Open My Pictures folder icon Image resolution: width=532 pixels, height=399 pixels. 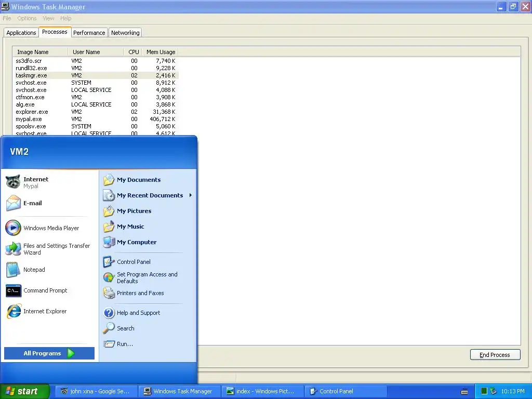109,211
